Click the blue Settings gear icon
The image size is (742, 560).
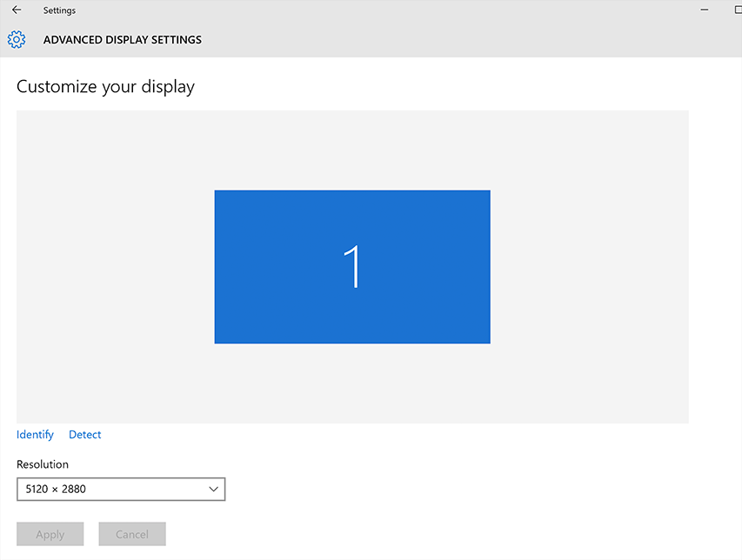(17, 40)
